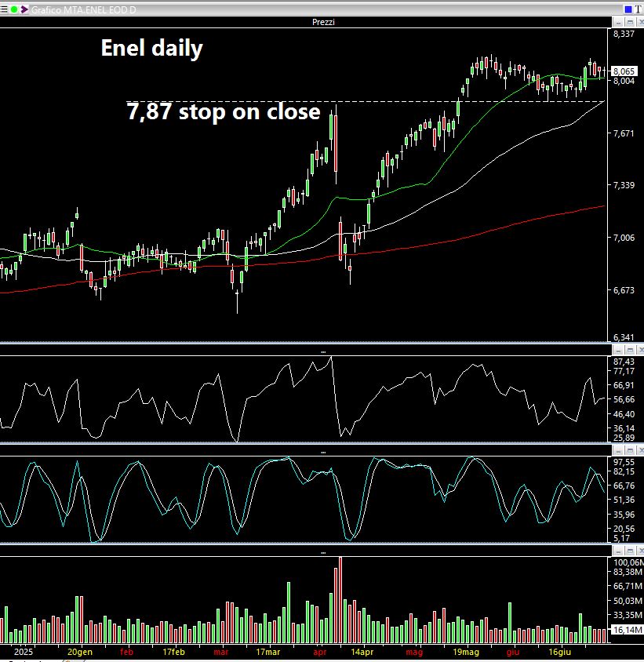Click the 8,004 price axis label
The height and width of the screenshot is (662, 644).
(624, 81)
